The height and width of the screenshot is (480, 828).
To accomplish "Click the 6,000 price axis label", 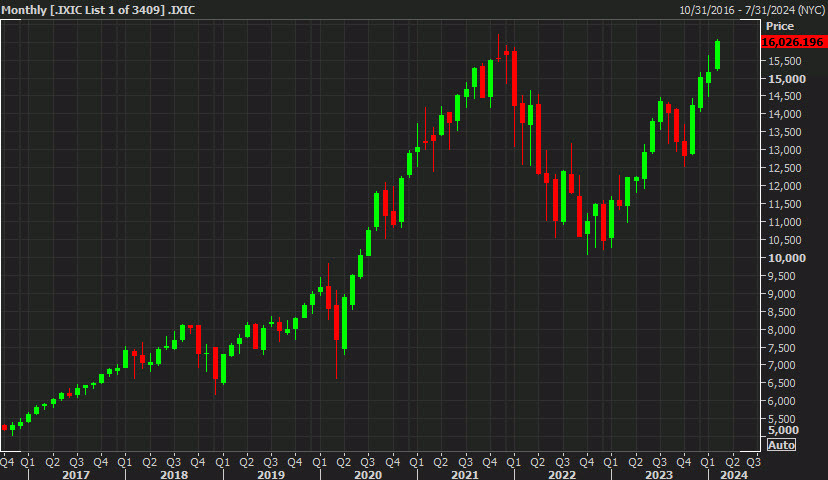I will pos(782,401).
